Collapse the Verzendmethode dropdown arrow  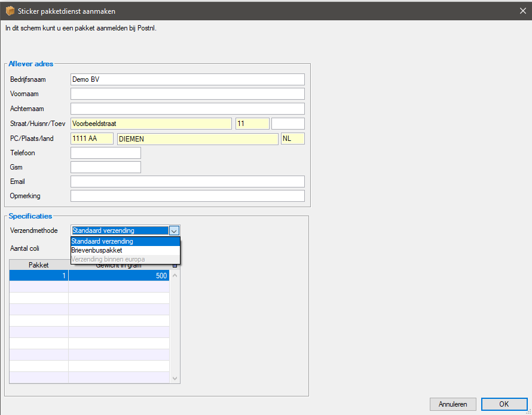click(x=174, y=231)
